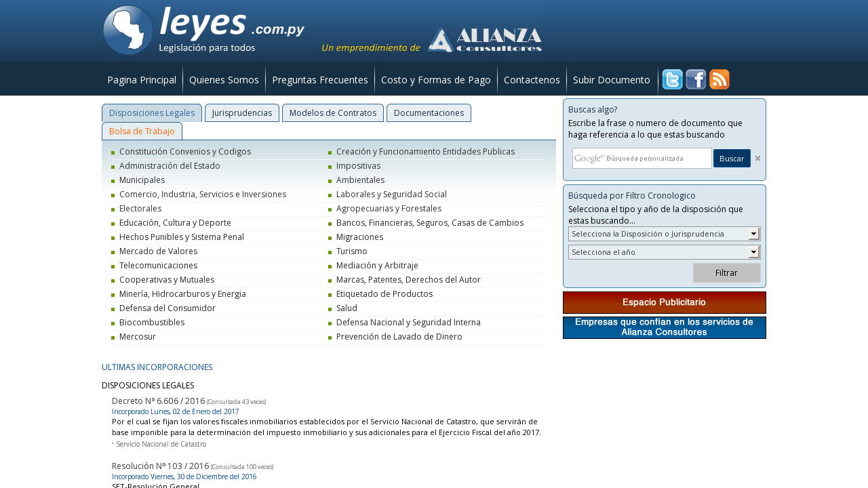Open the Bolsa de Trabajo tab

tap(142, 131)
